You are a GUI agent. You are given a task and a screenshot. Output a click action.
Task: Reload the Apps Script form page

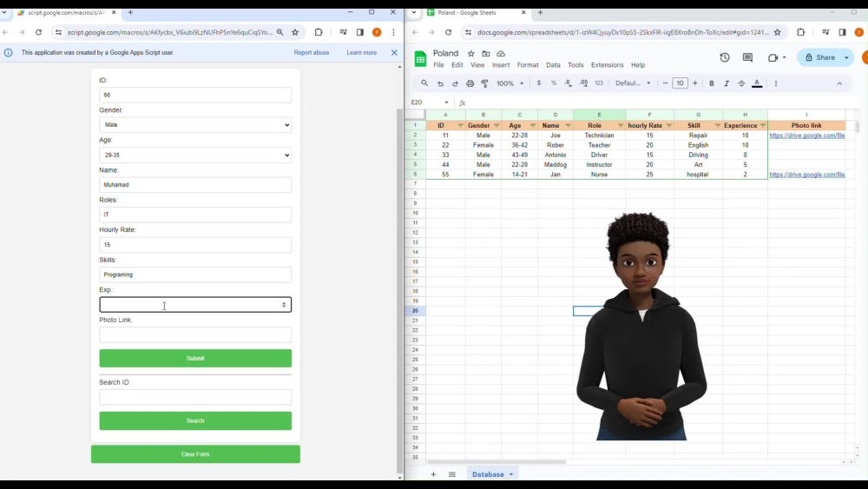[x=39, y=32]
